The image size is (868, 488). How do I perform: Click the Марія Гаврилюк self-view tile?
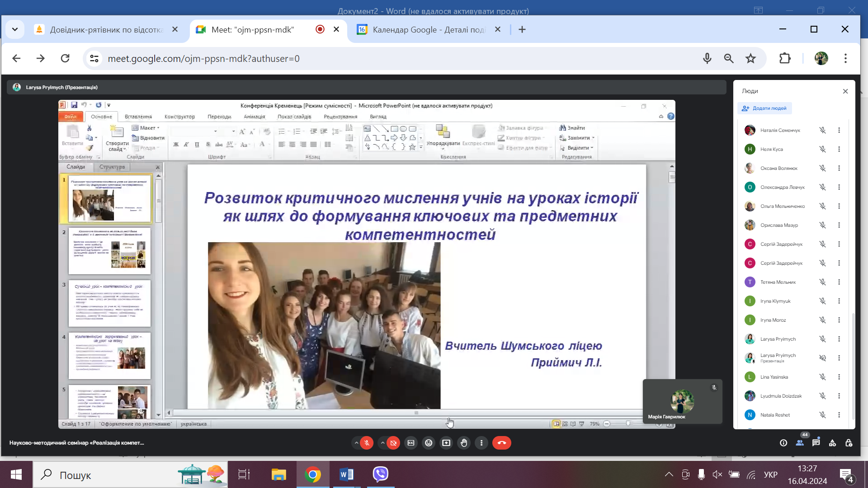(682, 401)
